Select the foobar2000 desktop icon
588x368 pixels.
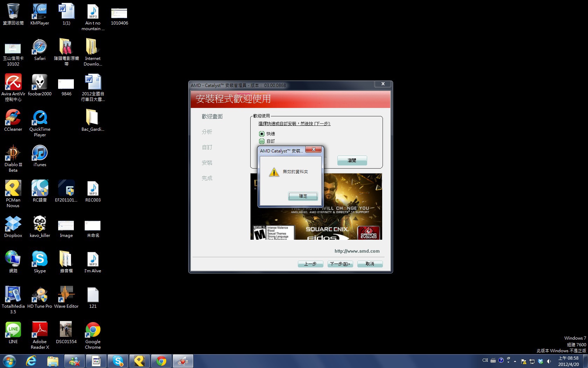pos(40,85)
